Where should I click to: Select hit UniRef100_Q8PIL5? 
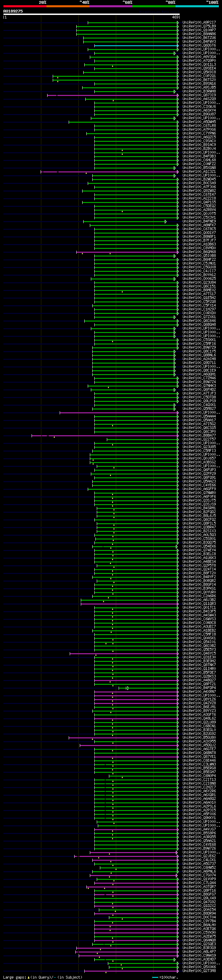[199, 523]
